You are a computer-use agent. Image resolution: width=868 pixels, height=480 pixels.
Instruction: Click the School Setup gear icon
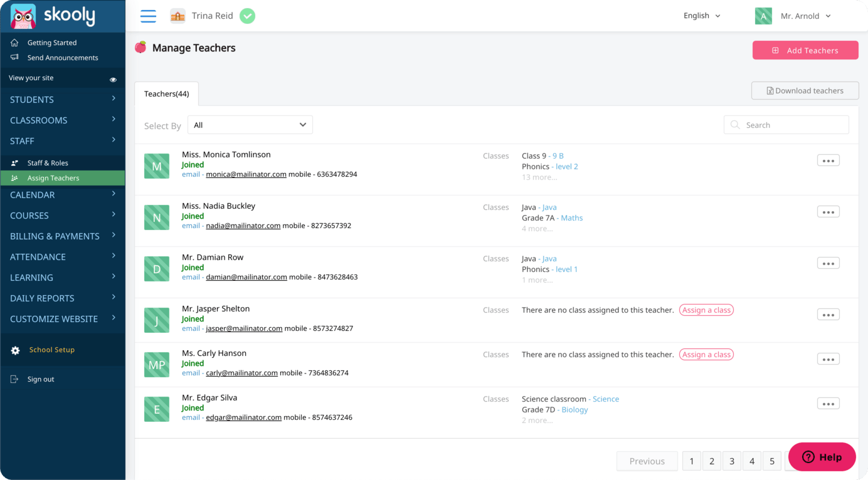click(x=16, y=350)
